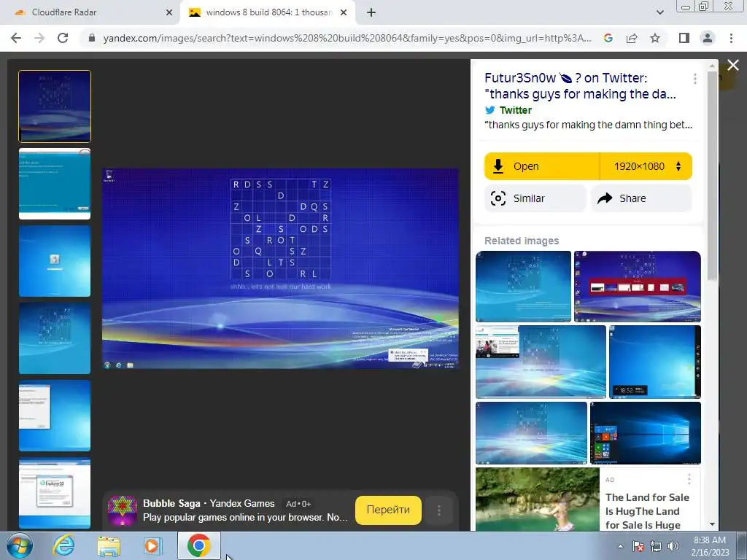Open image info three-dot options
The image size is (747, 560).
(x=695, y=79)
